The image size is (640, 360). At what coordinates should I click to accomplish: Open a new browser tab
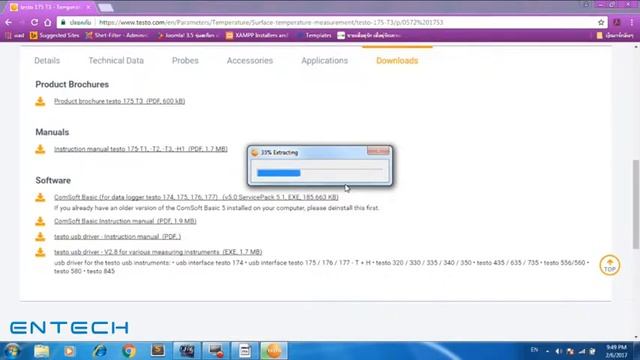click(106, 7)
